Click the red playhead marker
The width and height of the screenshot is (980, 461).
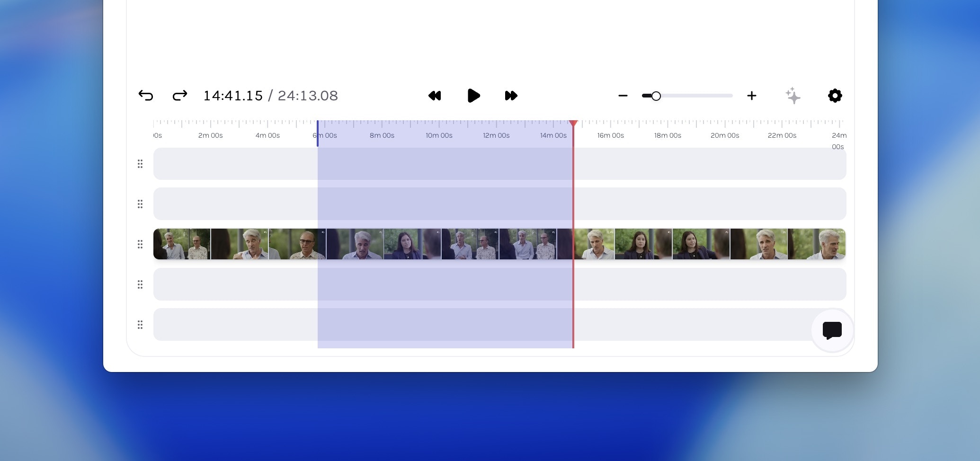coord(573,124)
